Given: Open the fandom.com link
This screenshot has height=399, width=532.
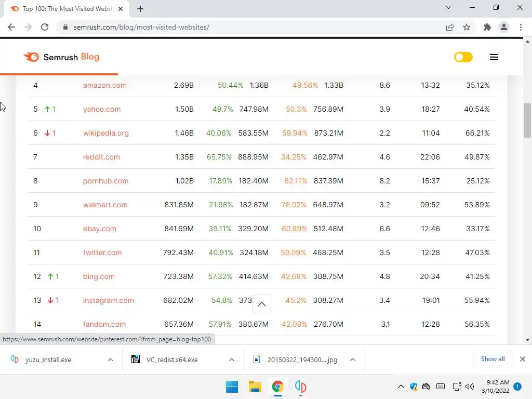Looking at the screenshot, I should 104,324.
